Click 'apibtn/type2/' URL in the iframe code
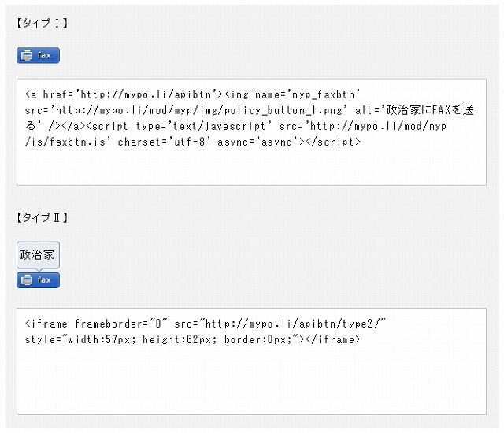 (339, 324)
